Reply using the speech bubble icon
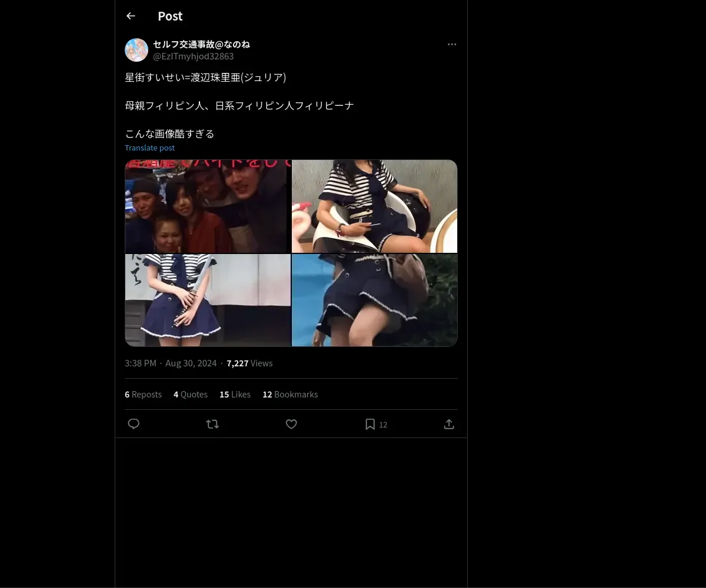 click(134, 424)
